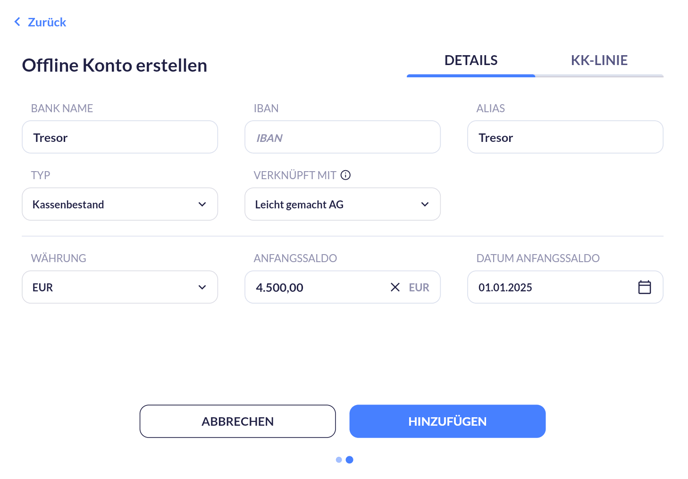Screen dimensions: 688x479
Task: Expand the Typ dropdown showing Kassenbestand
Action: [x=120, y=204]
